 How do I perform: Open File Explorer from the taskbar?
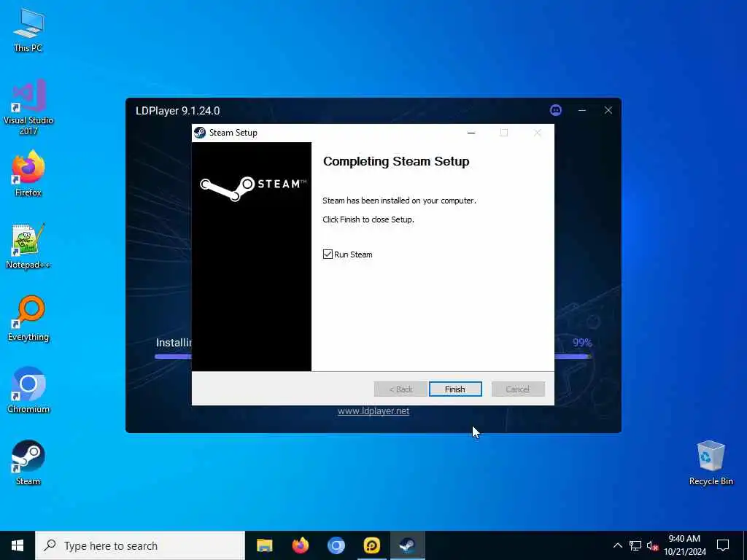pyautogui.click(x=264, y=545)
